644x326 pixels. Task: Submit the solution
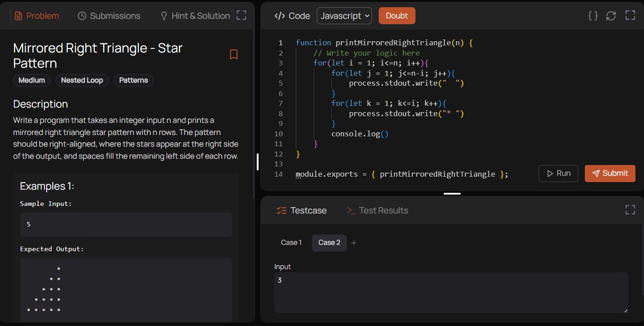(x=610, y=173)
